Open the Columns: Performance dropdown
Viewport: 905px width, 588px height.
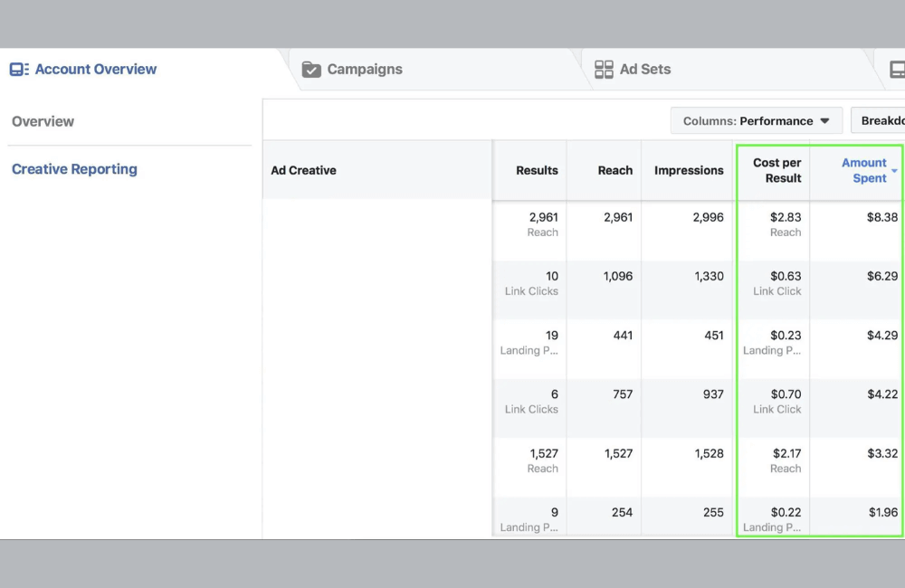(757, 120)
